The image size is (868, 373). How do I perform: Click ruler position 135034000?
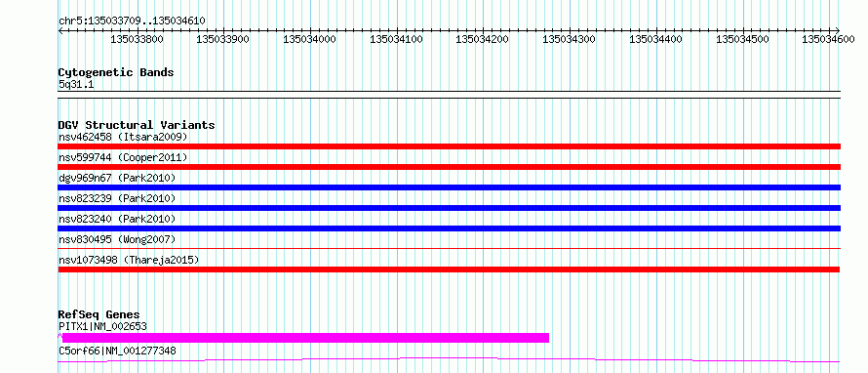(309, 39)
